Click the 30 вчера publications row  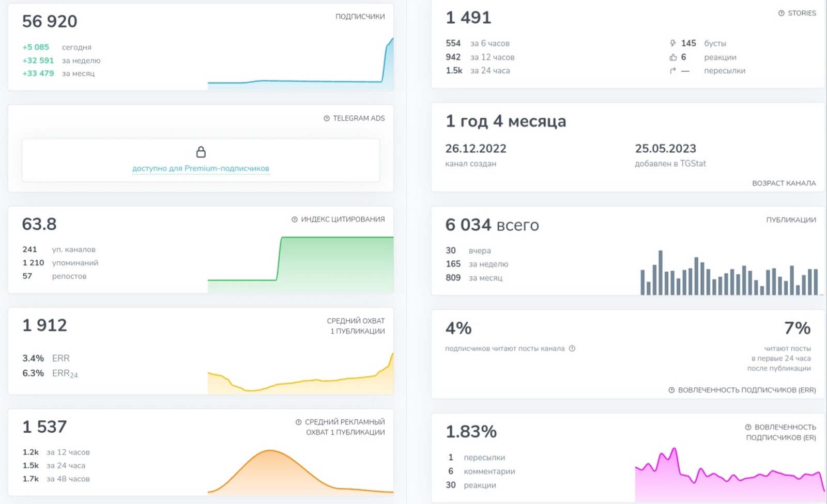[468, 251]
